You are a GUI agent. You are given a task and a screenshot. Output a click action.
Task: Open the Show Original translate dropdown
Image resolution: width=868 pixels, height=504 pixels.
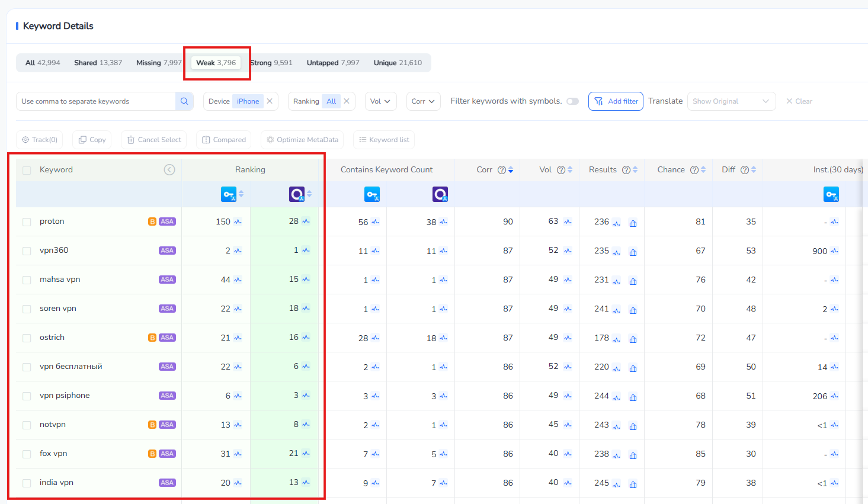pyautogui.click(x=731, y=101)
